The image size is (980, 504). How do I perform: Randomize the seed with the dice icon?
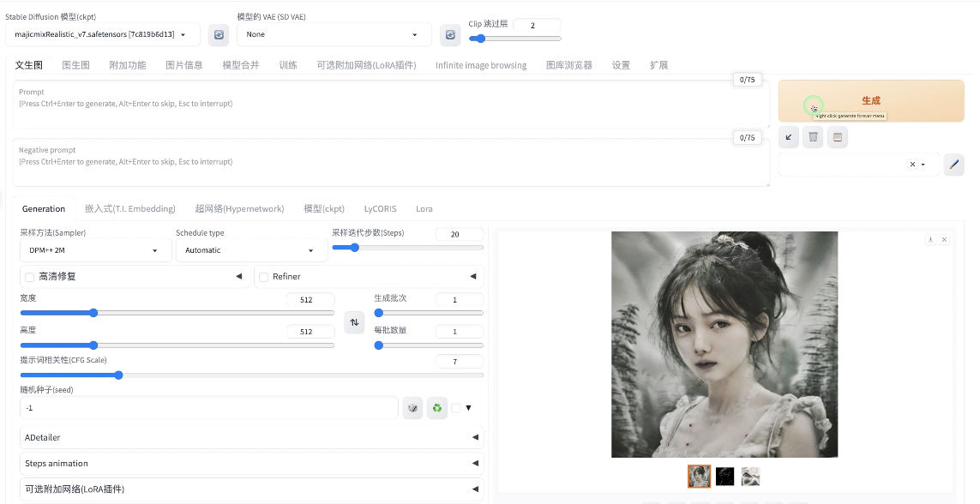tap(412, 408)
